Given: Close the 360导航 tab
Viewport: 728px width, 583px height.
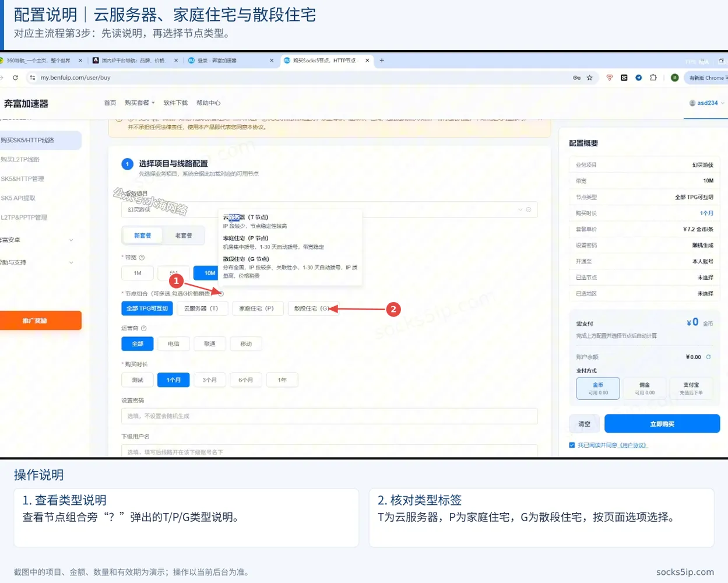Looking at the screenshot, I should pyautogui.click(x=80, y=60).
